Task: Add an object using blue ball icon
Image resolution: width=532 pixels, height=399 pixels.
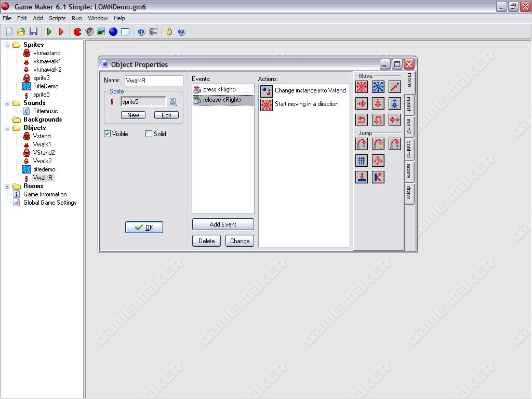Action: pyautogui.click(x=113, y=32)
